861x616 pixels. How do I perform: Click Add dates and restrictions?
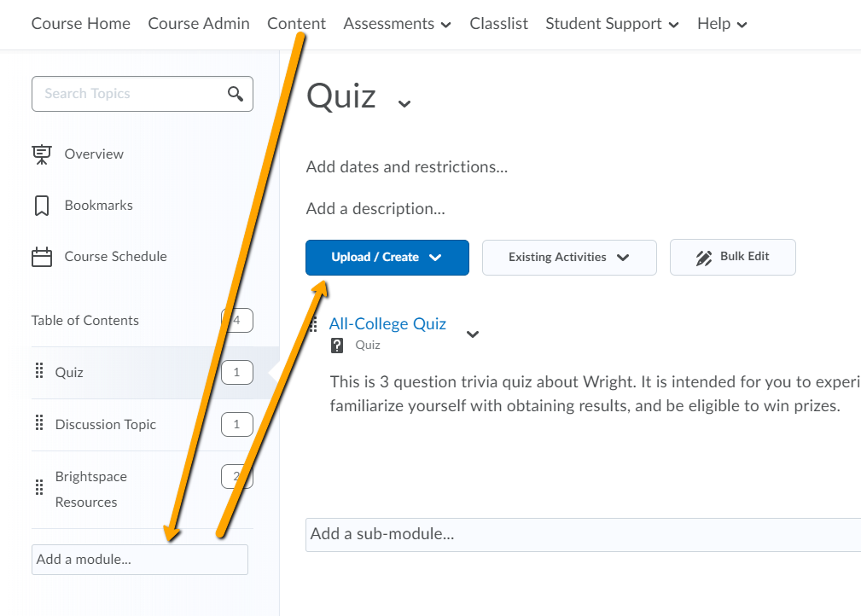pyautogui.click(x=406, y=166)
